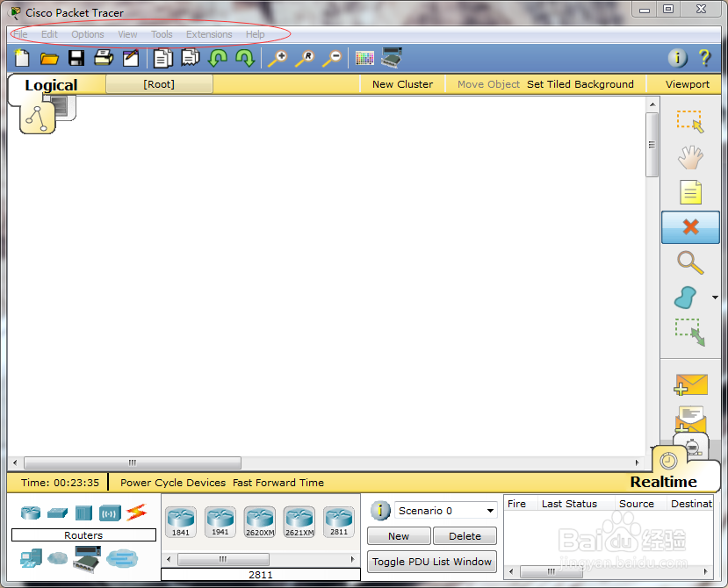Click the Redo green arrow
728x588 pixels.
tap(245, 59)
